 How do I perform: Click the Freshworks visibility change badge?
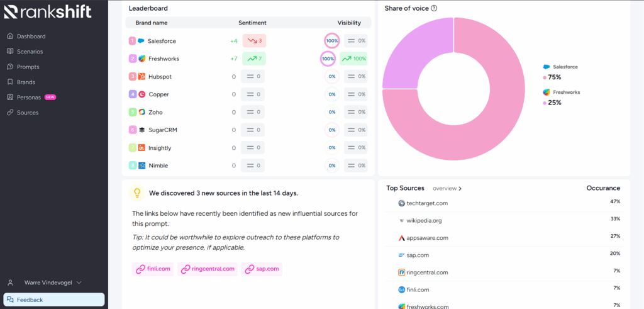[353, 59]
